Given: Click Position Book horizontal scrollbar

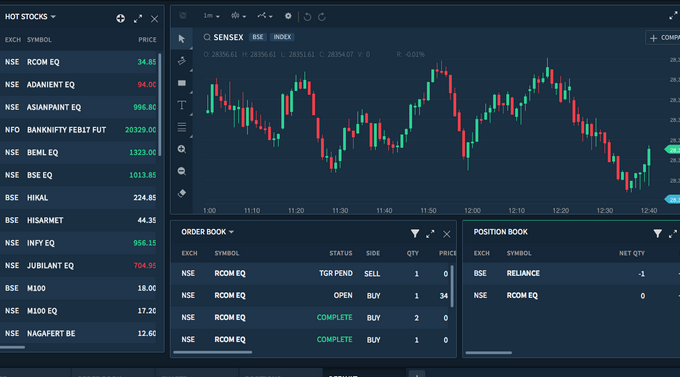Looking at the screenshot, I should (488, 353).
